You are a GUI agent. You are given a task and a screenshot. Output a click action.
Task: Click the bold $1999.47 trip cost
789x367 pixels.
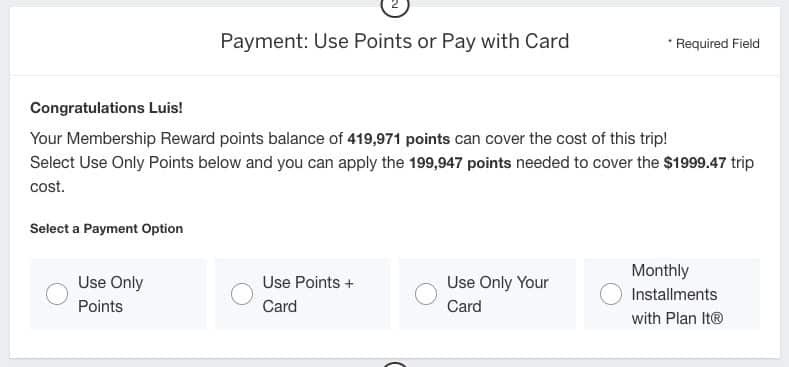tap(695, 163)
